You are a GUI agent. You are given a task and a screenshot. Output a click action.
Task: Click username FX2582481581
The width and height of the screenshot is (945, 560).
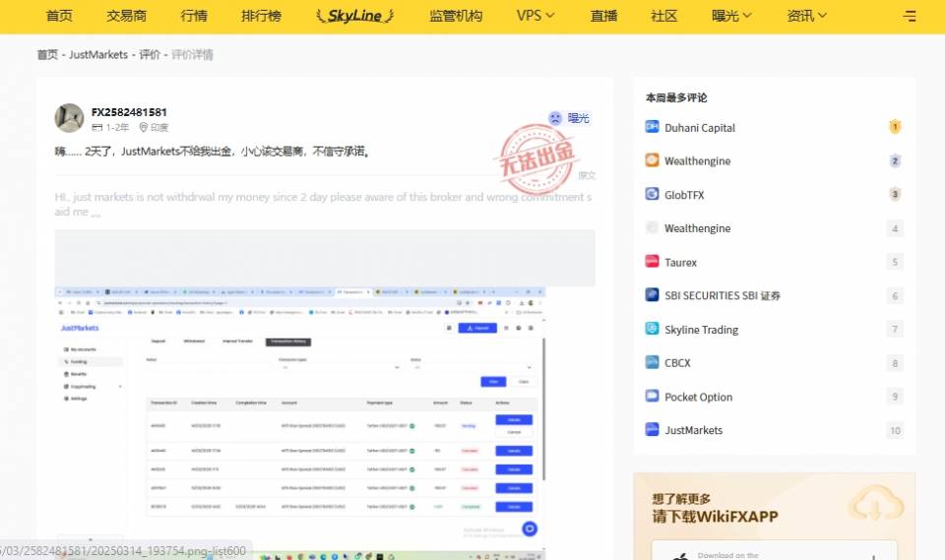(x=129, y=112)
